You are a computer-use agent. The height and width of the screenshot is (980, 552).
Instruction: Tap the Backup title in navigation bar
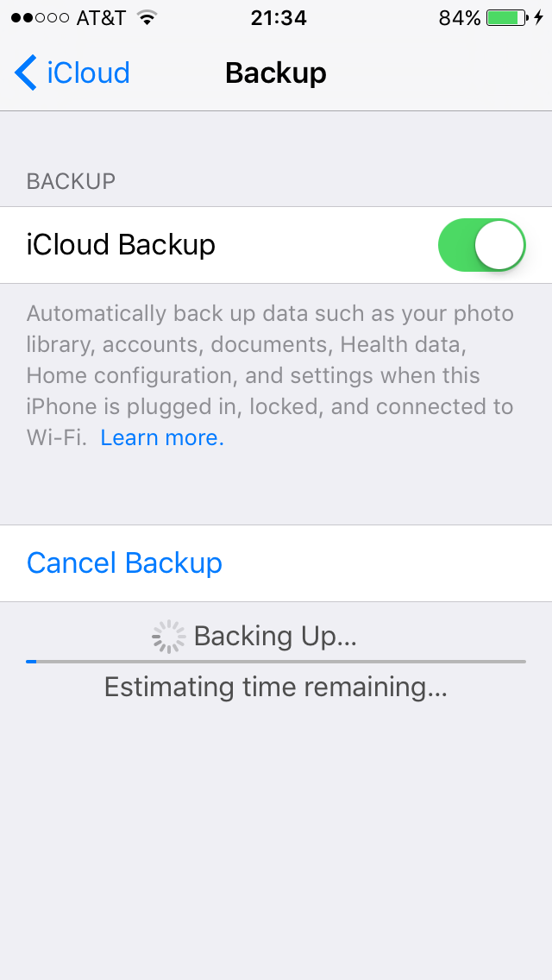tap(276, 73)
